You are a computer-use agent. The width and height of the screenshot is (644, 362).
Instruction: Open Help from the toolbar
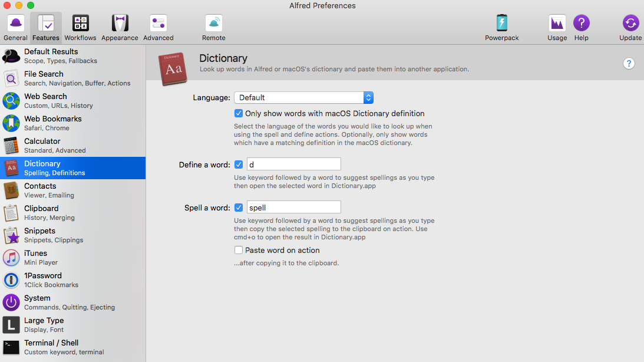(582, 28)
